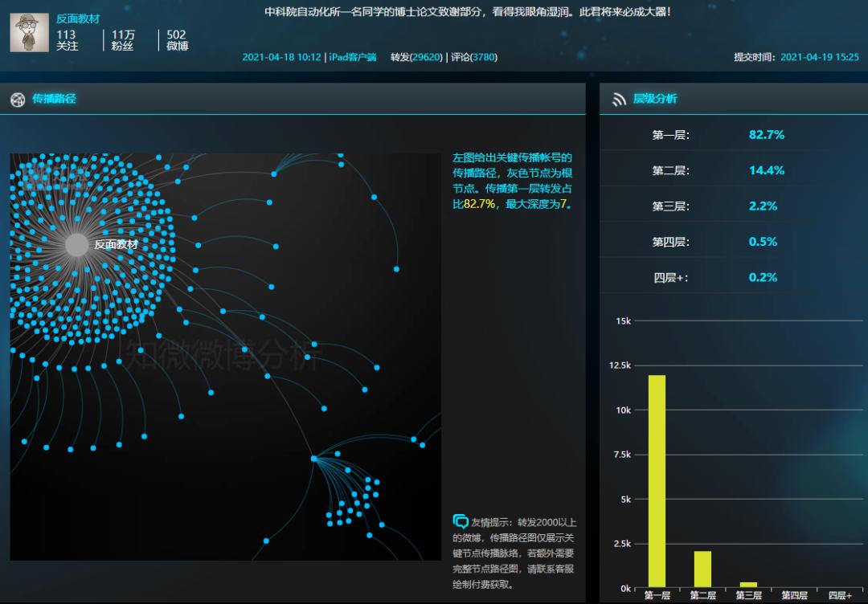The width and height of the screenshot is (868, 604).
Task: Select the 层级分析 panel title
Action: [655, 99]
